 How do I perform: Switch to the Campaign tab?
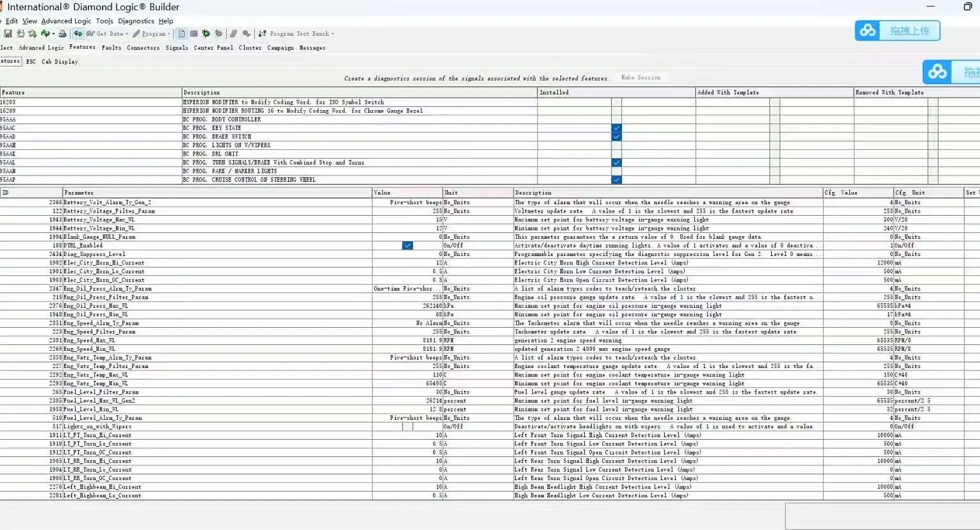click(x=281, y=47)
